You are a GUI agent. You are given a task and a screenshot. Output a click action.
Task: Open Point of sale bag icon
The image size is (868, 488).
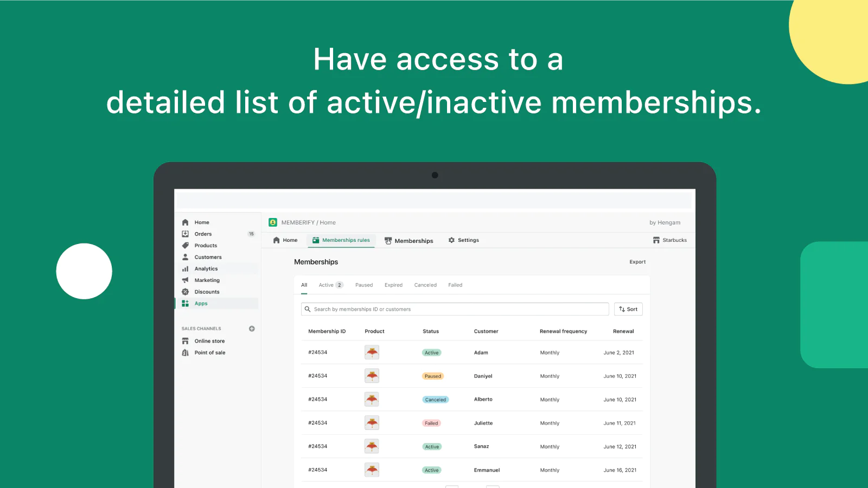[x=185, y=352]
